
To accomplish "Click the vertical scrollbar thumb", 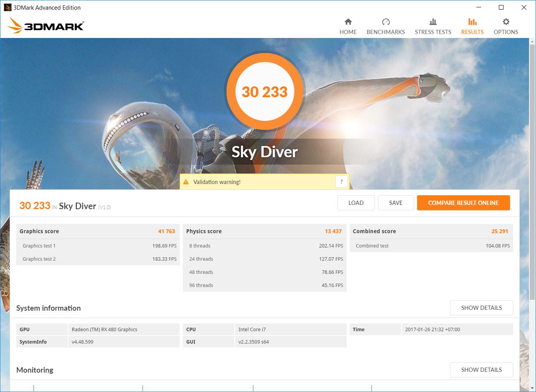I will click(533, 170).
